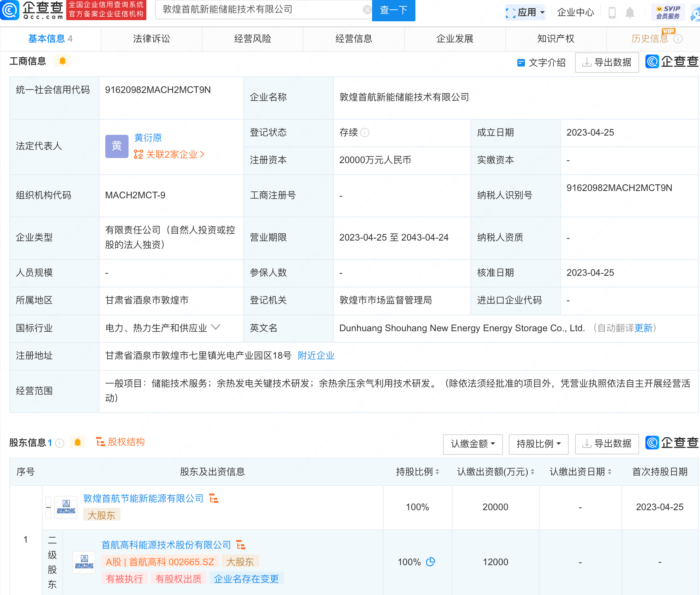Export 工商信息 data with 导出数据
Screen dimensions: 700x595
pyautogui.click(x=607, y=62)
